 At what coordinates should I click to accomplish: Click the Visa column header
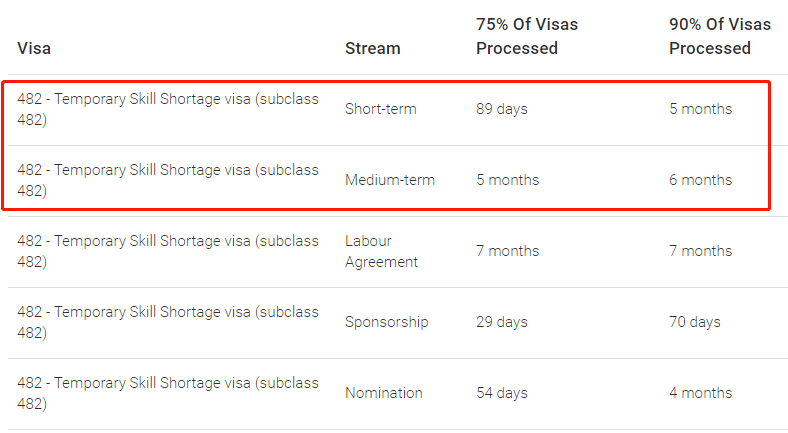[34, 48]
